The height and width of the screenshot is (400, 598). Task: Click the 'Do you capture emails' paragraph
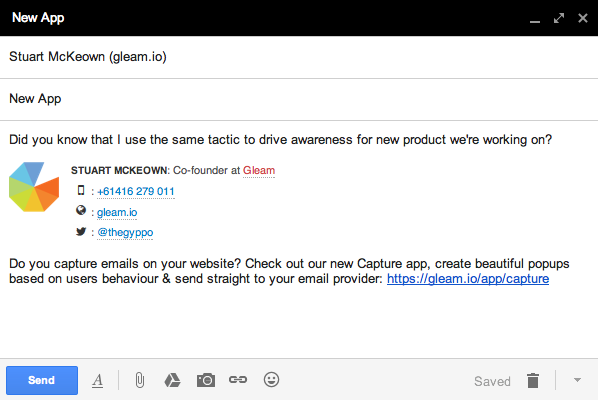pos(289,271)
